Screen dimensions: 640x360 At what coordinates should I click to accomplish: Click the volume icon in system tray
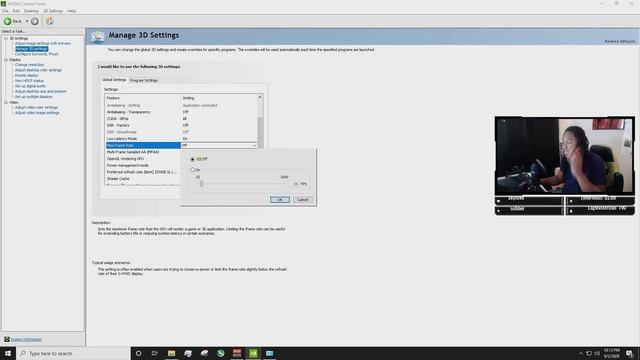597,353
